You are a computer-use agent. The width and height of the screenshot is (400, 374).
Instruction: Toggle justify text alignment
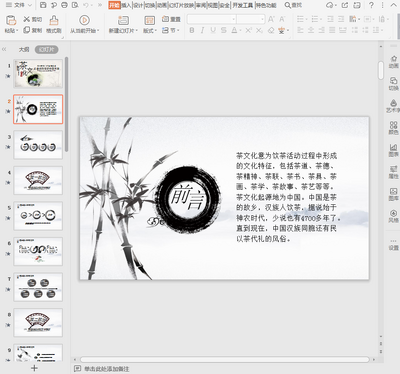(332, 30)
